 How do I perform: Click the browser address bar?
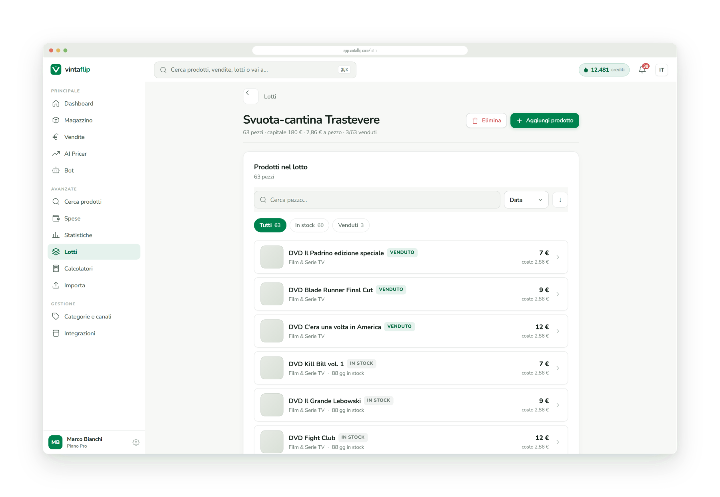[360, 51]
